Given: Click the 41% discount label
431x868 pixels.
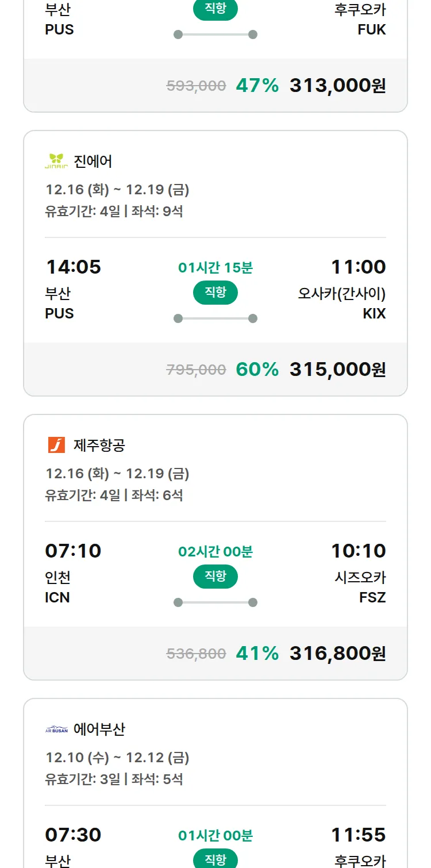Looking at the screenshot, I should pyautogui.click(x=257, y=654).
